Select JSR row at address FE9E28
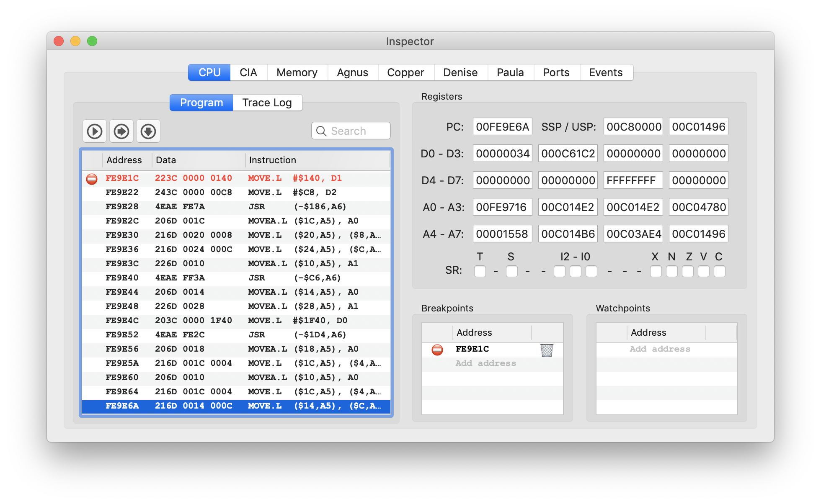 tap(236, 207)
